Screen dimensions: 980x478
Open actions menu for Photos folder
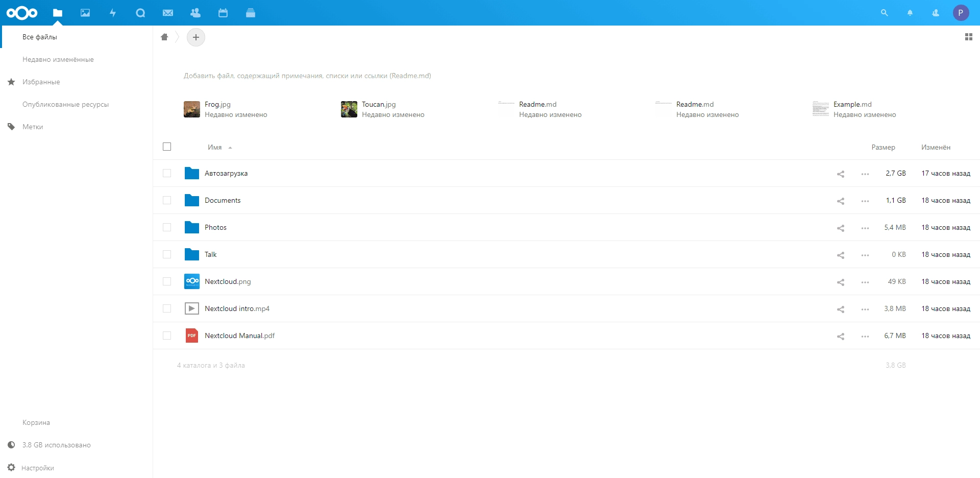coord(865,228)
